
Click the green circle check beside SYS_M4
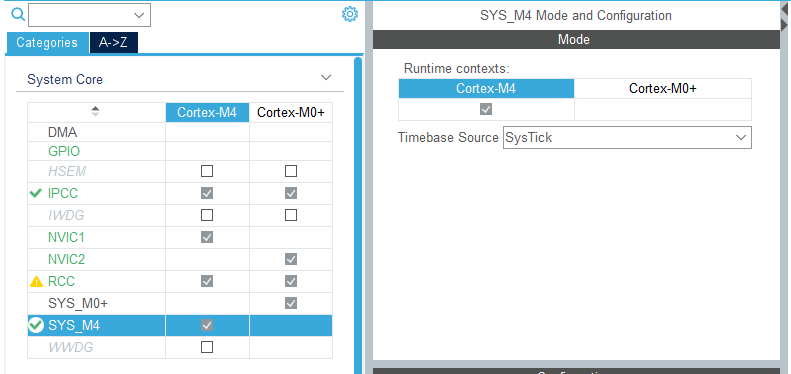tap(36, 326)
